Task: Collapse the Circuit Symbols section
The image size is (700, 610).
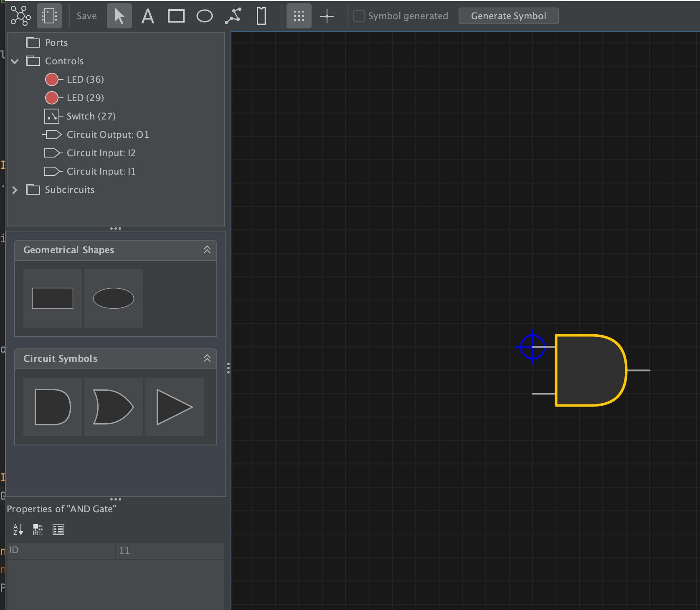Action: pos(207,358)
